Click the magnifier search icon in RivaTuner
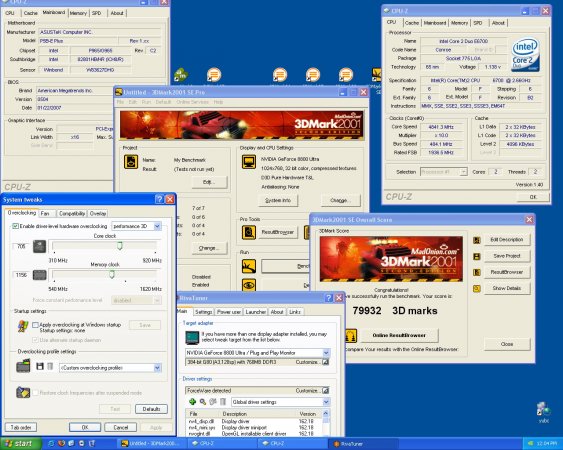 (x=203, y=402)
